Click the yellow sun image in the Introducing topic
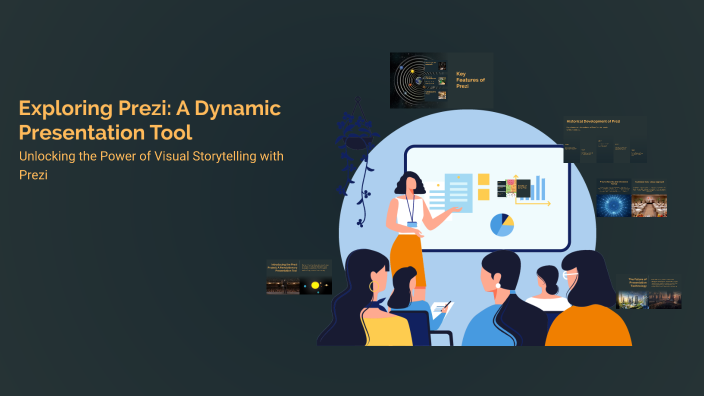This screenshot has width=704, height=396. coord(316,286)
